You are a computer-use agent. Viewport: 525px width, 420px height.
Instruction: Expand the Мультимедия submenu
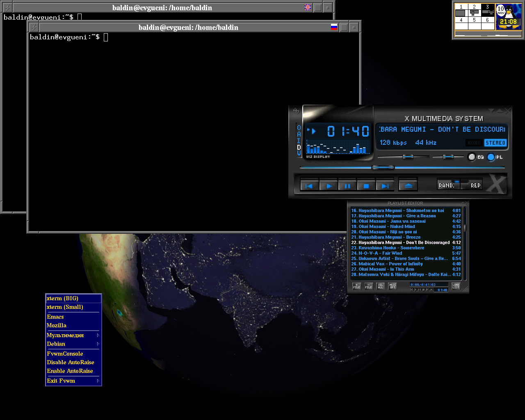[x=73, y=335]
